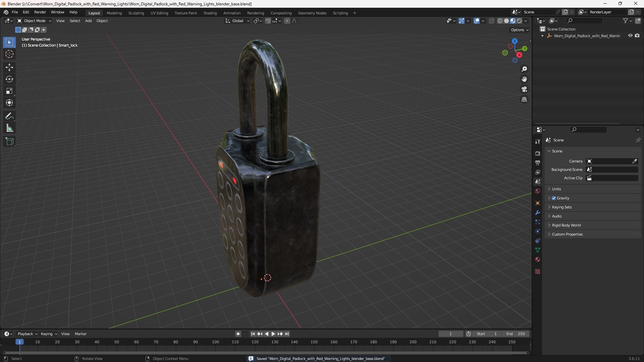644x362 pixels.
Task: Open World properties tab icon
Action: pos(538,191)
